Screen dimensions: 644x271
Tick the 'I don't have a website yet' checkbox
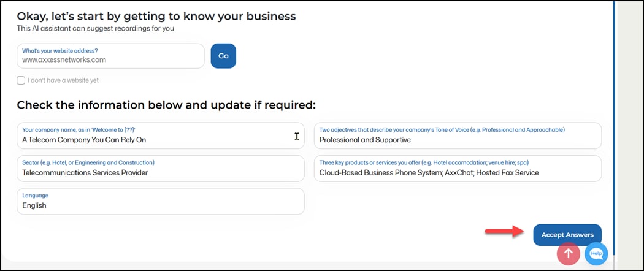[21, 80]
